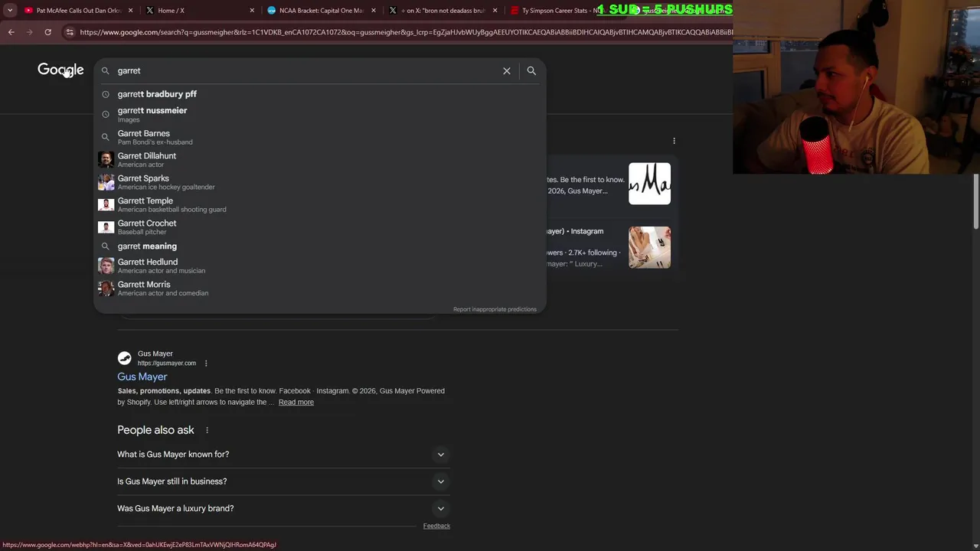Click the gusmayer.com URL text

click(167, 363)
